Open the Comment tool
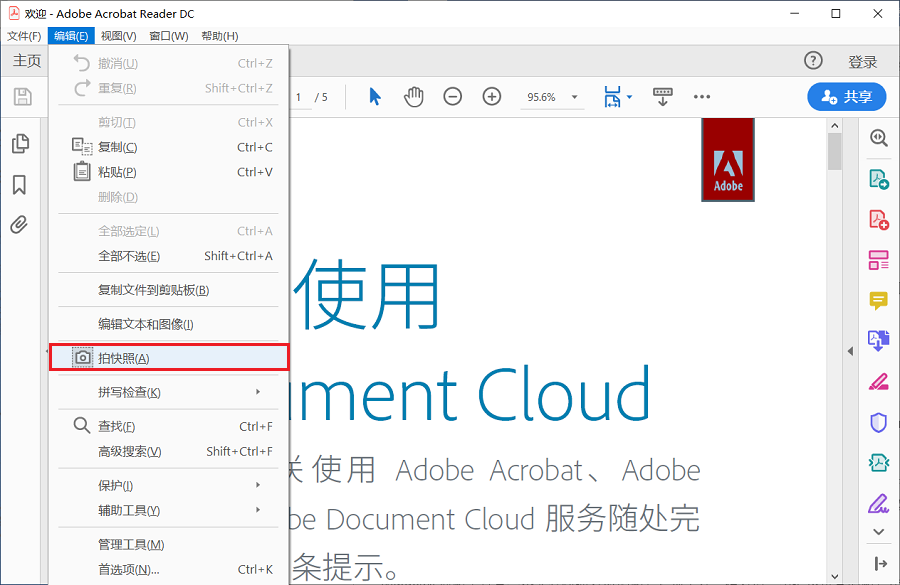 pyautogui.click(x=879, y=300)
